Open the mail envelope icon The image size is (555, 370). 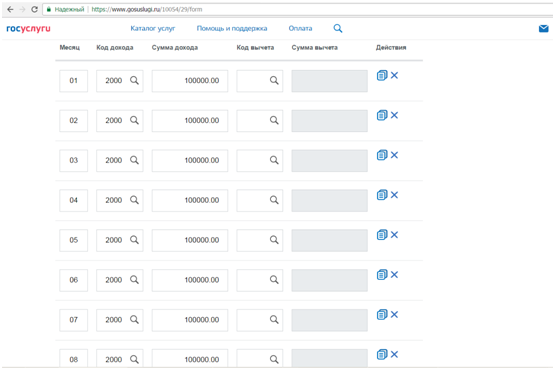pos(543,29)
